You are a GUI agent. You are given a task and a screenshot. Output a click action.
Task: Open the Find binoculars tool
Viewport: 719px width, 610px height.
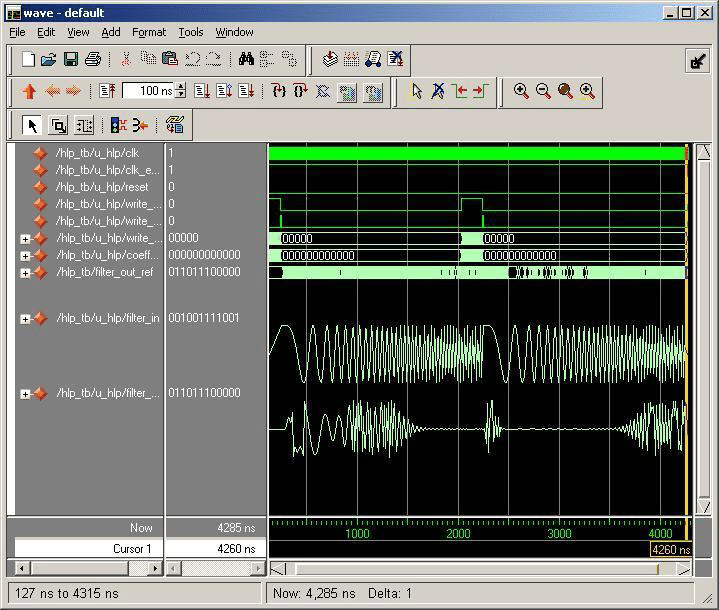pyautogui.click(x=246, y=60)
